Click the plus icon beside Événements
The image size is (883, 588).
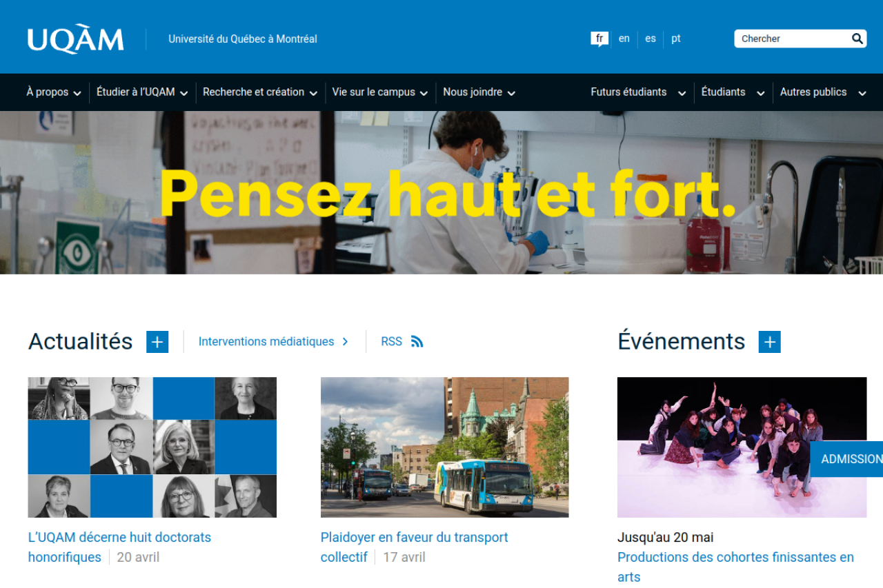(x=770, y=341)
